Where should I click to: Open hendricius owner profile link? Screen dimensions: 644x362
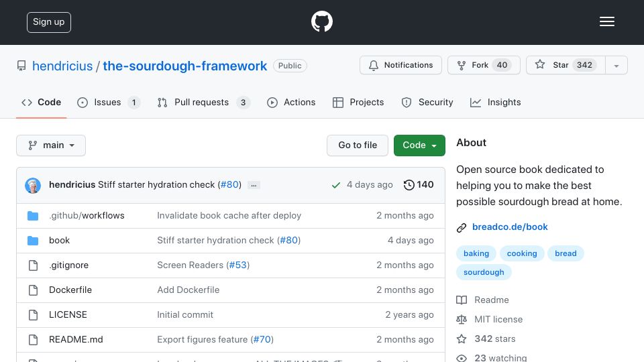point(62,66)
